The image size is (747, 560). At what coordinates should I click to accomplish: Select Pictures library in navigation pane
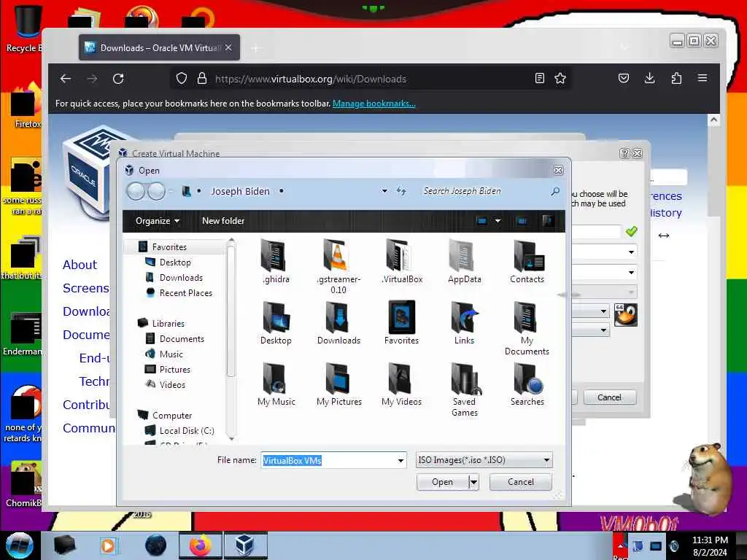click(x=174, y=370)
